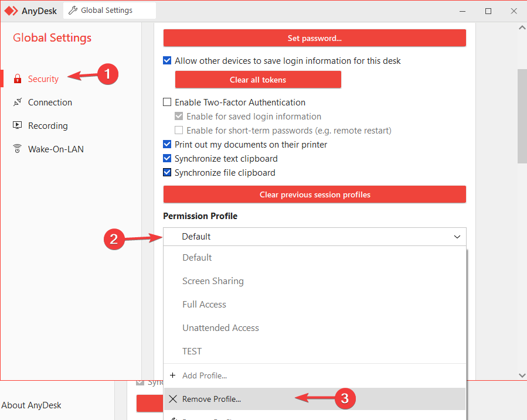Enable Two-Factor Authentication
The image size is (527, 420).
pos(166,102)
